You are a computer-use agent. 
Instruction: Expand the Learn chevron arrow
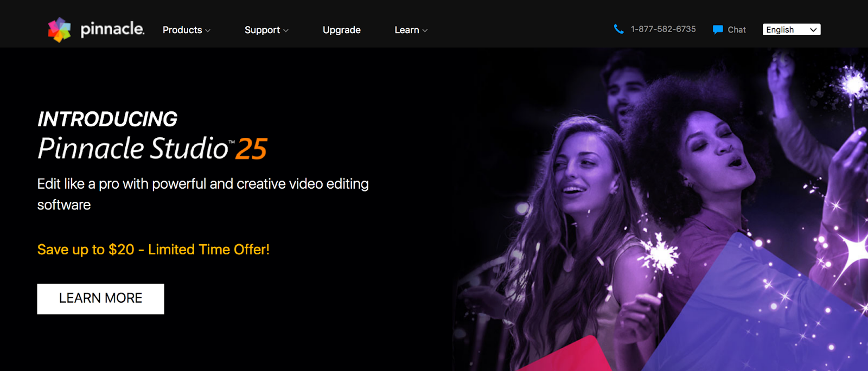click(x=425, y=31)
